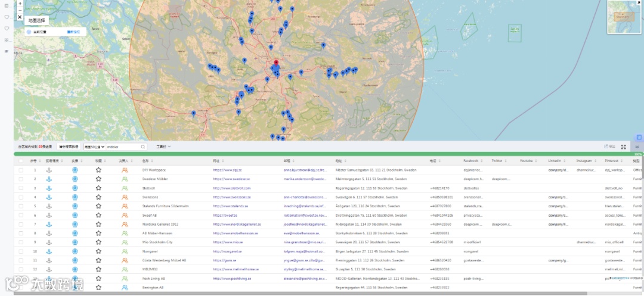Click the map fullscreen icon below zoom controls
Screen dimensions: 644x296
20,17
